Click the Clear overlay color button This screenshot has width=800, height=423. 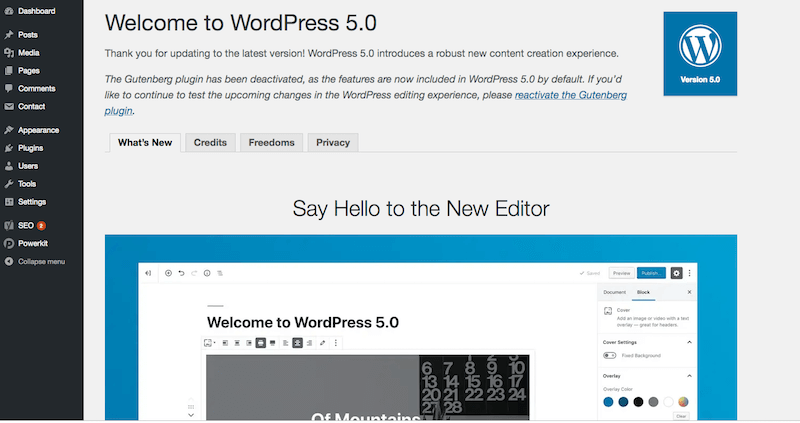click(x=681, y=416)
